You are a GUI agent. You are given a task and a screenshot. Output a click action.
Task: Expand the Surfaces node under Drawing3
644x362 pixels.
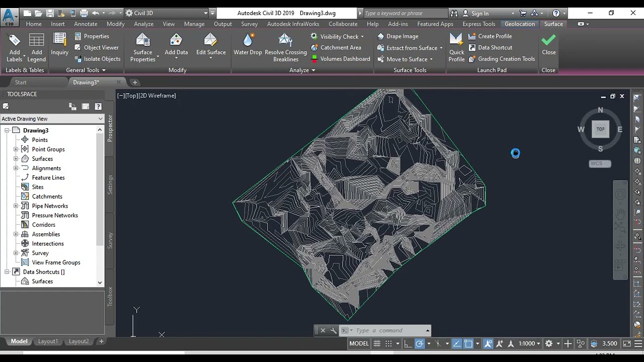pyautogui.click(x=16, y=159)
